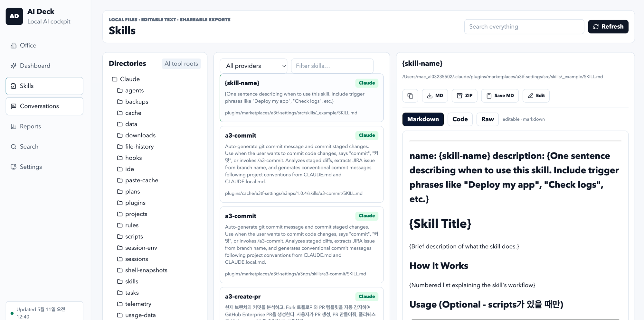Click the Conversations chat bubble icon

pos(14,106)
